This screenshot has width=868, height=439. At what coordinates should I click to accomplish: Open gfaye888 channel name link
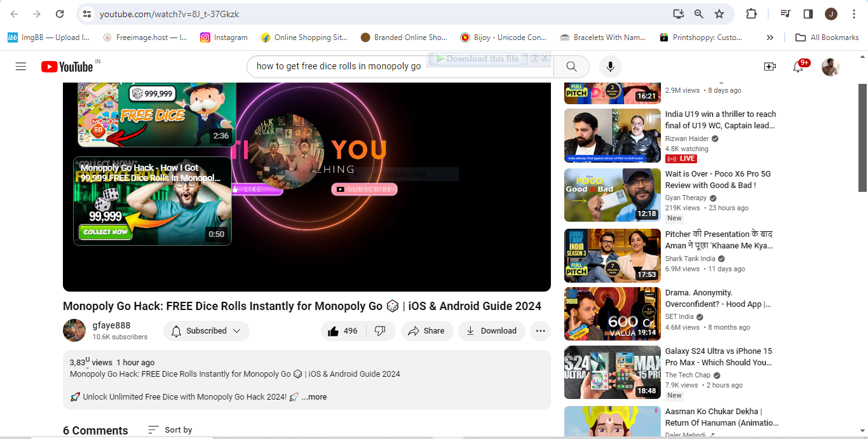(111, 325)
